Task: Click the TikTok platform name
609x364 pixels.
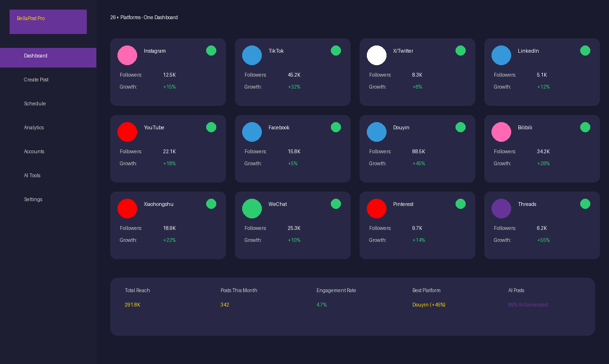Action: (x=276, y=51)
